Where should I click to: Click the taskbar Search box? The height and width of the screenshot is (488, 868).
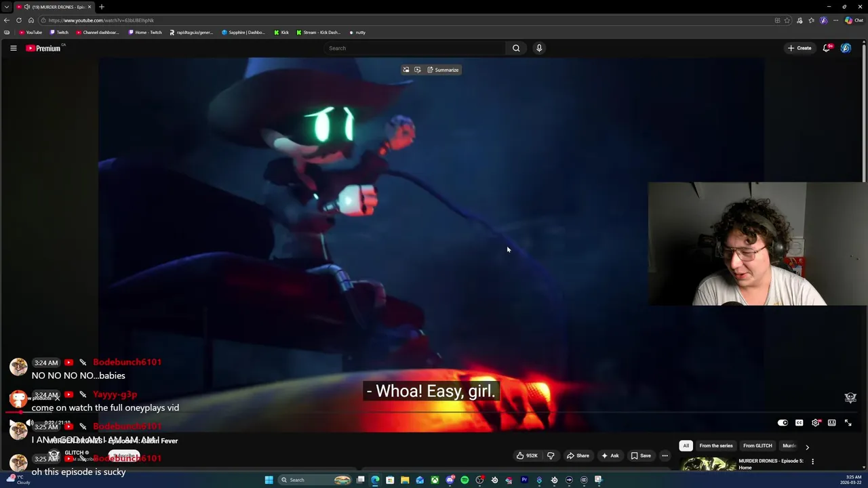point(315,480)
